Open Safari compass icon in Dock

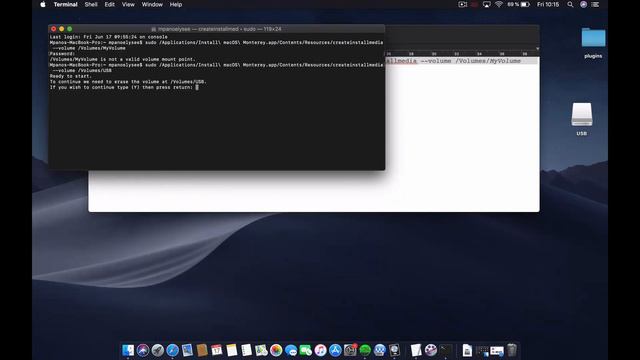coord(172,350)
